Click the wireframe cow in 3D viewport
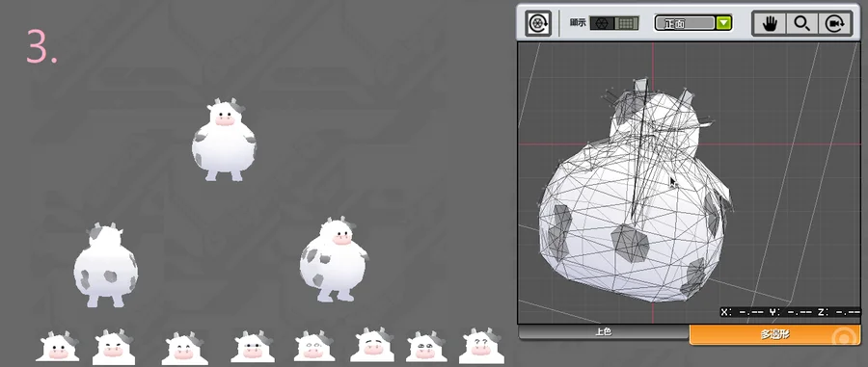Viewport: 868px width, 367px height. (x=634, y=191)
